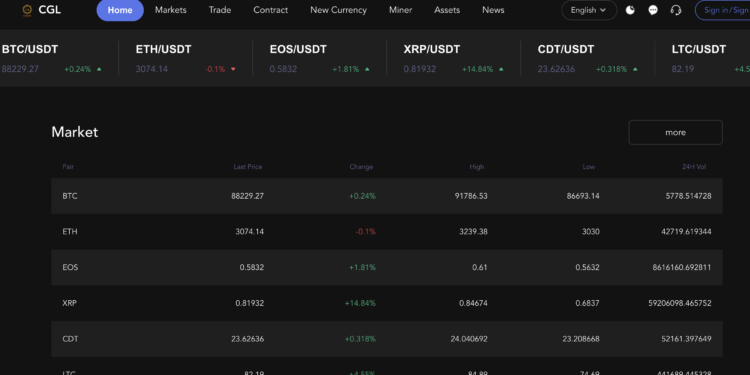Click the Pair column header
The height and width of the screenshot is (375, 750).
pyautogui.click(x=68, y=167)
